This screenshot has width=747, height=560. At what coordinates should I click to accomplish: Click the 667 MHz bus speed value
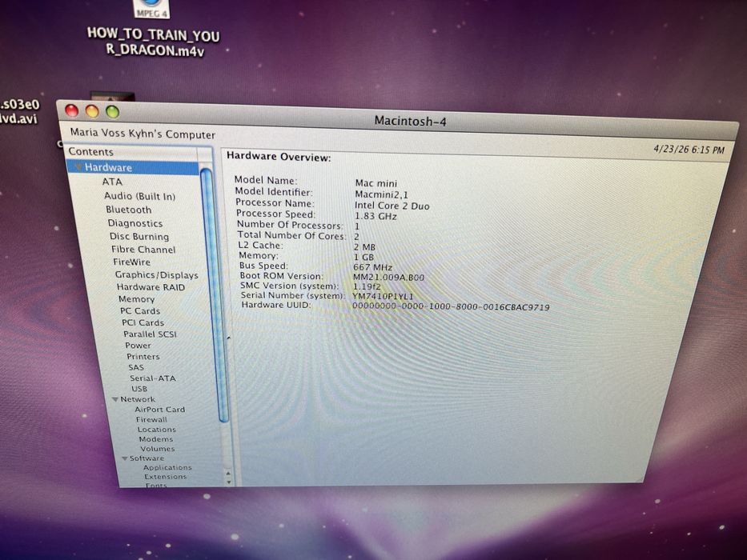click(372, 267)
